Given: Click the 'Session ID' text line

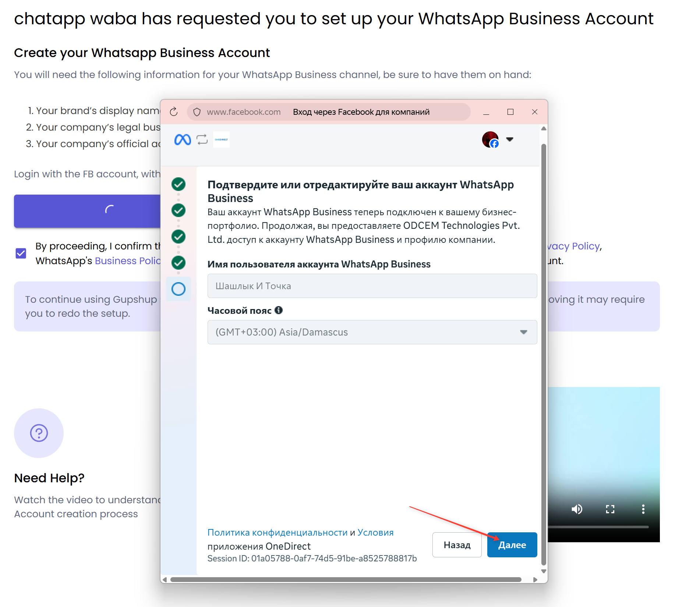Looking at the screenshot, I should (x=312, y=558).
